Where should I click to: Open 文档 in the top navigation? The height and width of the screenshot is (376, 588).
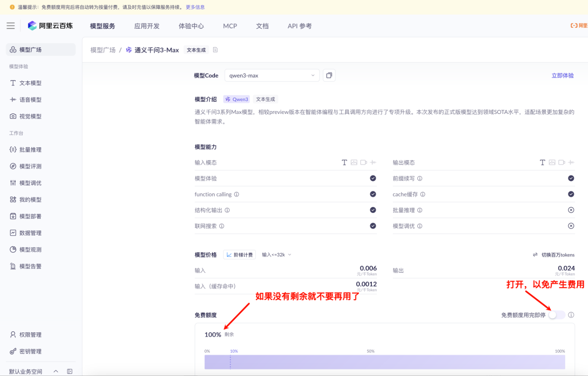click(262, 26)
